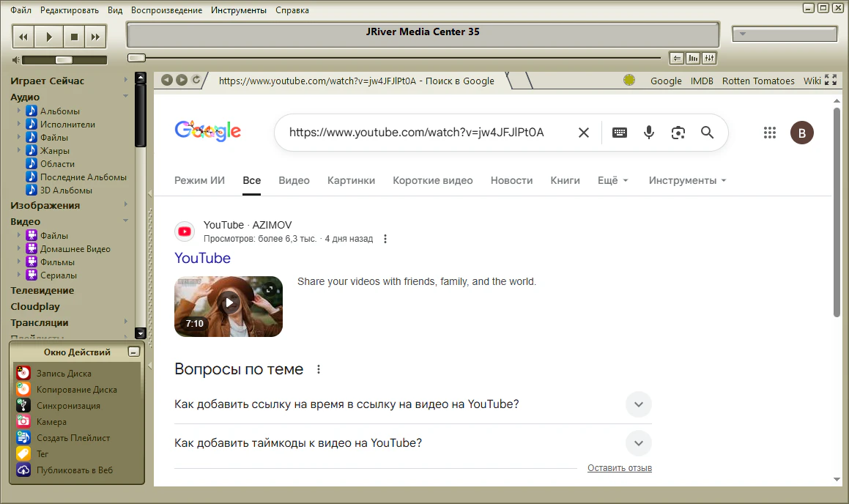Open the YouTube result title link

coord(202,258)
